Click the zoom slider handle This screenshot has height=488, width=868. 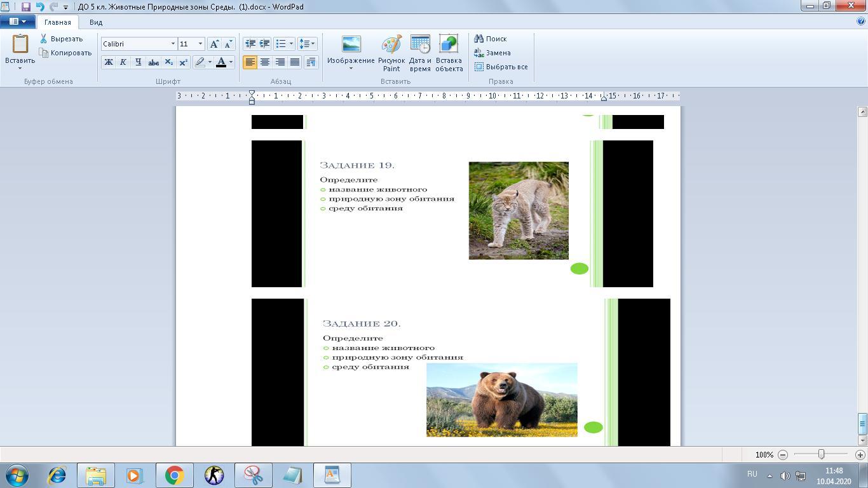click(x=821, y=454)
